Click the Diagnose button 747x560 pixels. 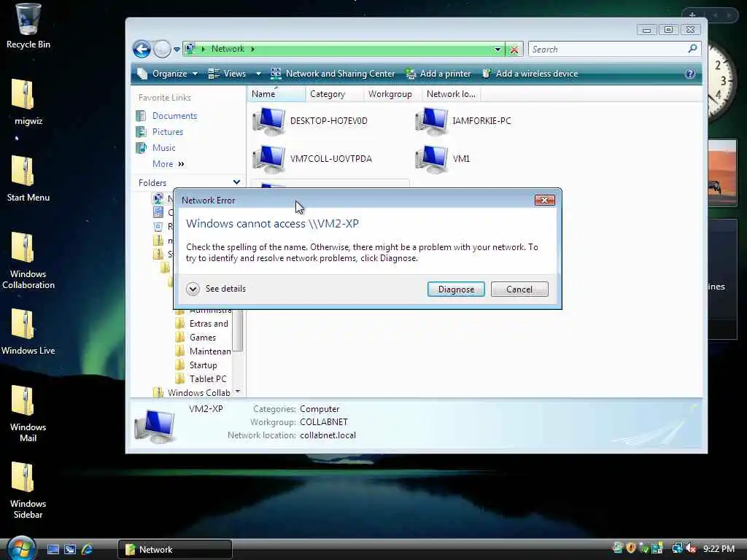[456, 289]
